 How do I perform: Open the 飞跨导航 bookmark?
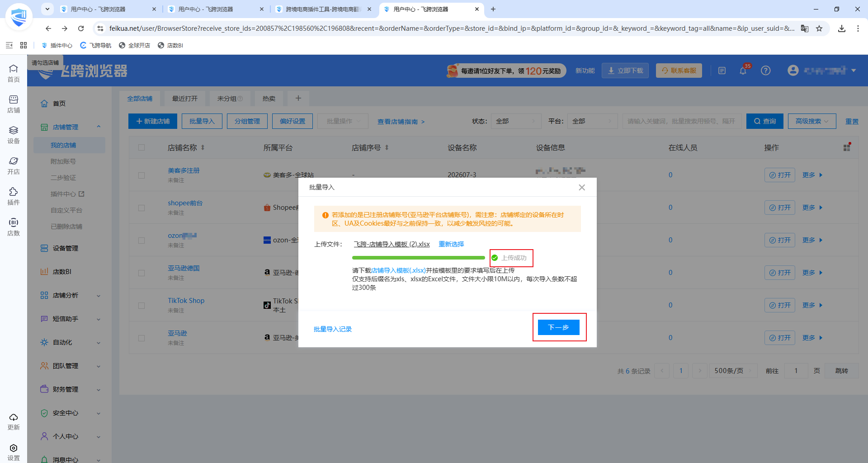pyautogui.click(x=95, y=45)
